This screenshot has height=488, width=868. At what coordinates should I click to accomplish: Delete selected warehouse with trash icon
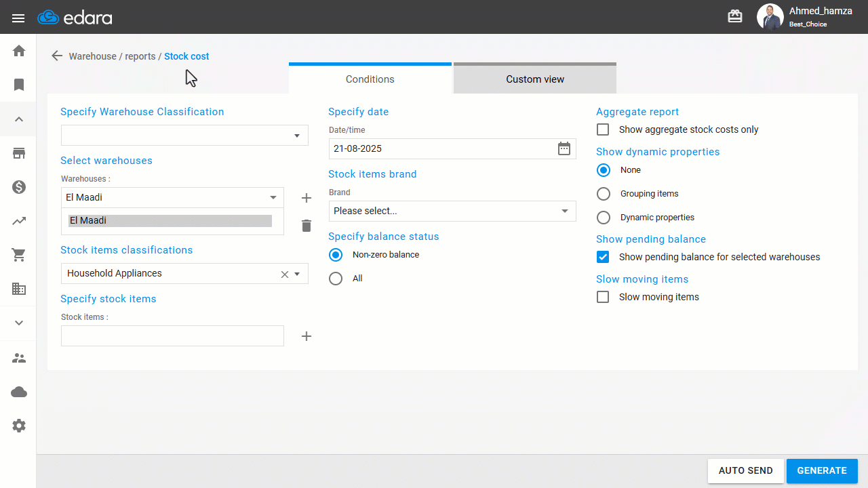[x=307, y=226]
